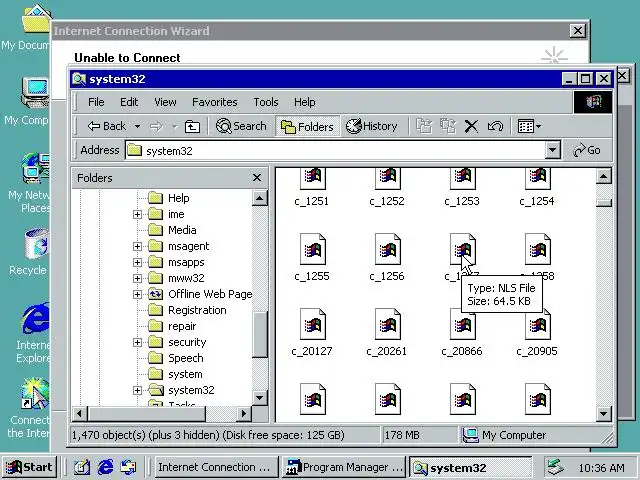Click the Outlook Express quick launch icon
This screenshot has width=640, height=480.
click(128, 467)
